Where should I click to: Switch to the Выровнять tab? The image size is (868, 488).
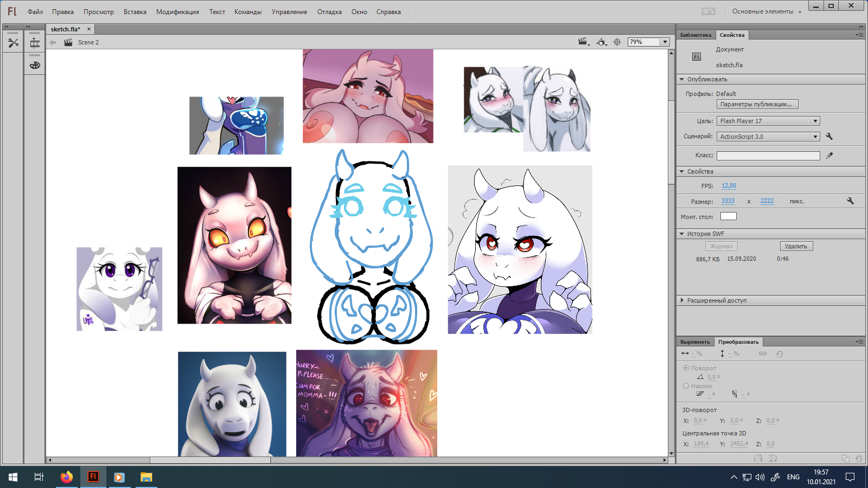pos(695,342)
